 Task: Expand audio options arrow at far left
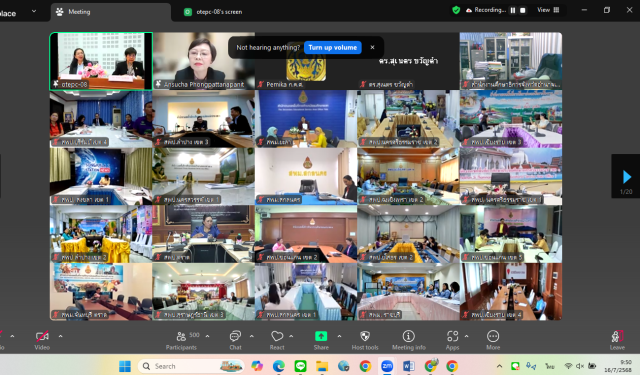(12, 336)
